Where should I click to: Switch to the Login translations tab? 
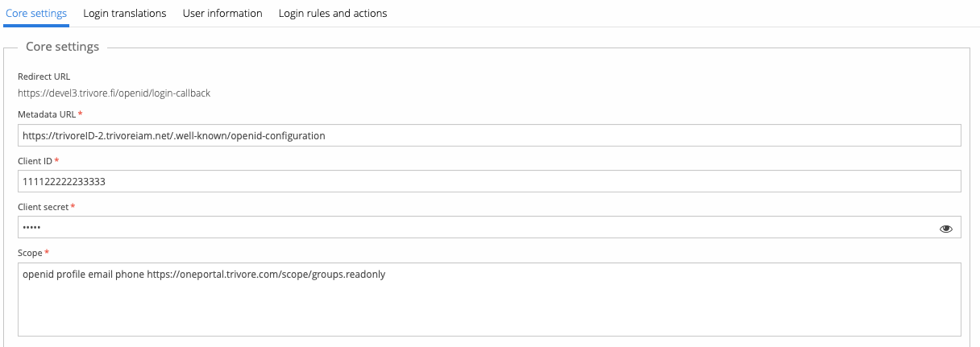click(x=125, y=14)
